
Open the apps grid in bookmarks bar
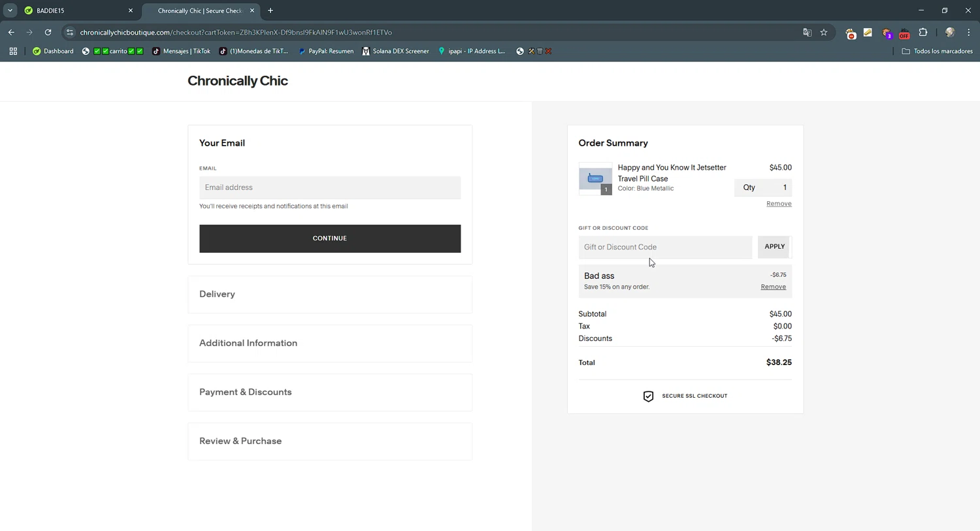[13, 51]
